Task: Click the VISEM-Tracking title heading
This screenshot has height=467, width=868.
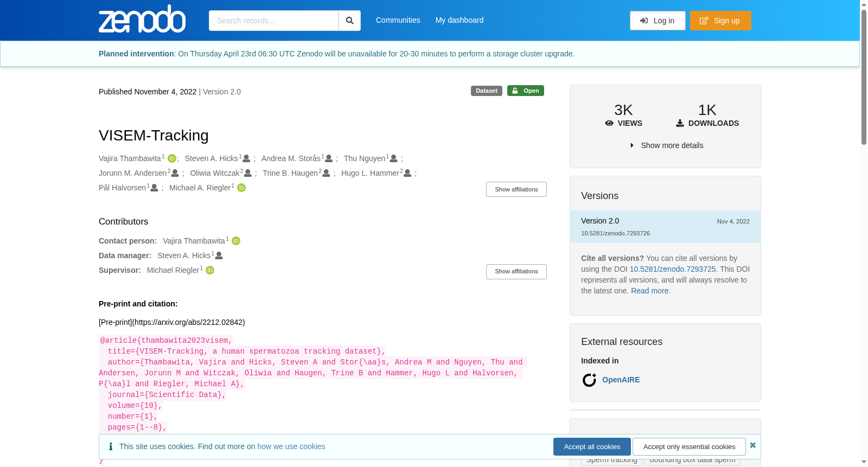Action: tap(154, 136)
